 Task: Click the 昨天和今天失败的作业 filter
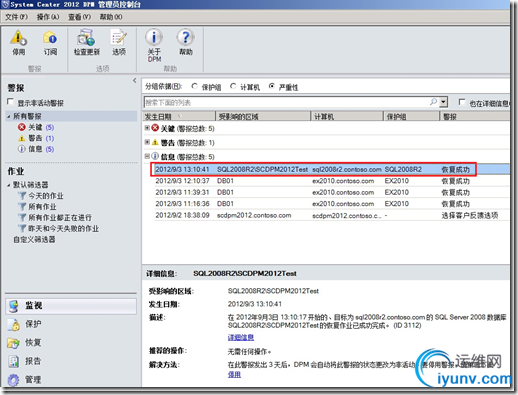tap(59, 229)
